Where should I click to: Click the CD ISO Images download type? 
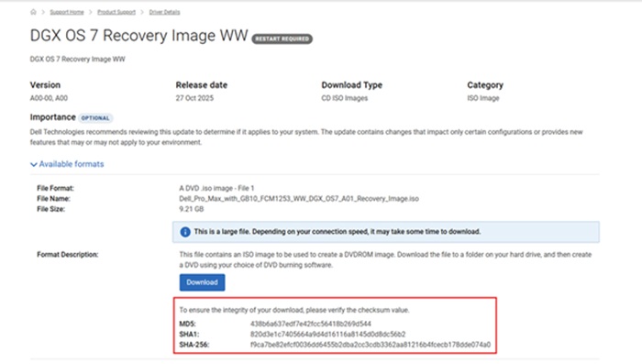[344, 98]
